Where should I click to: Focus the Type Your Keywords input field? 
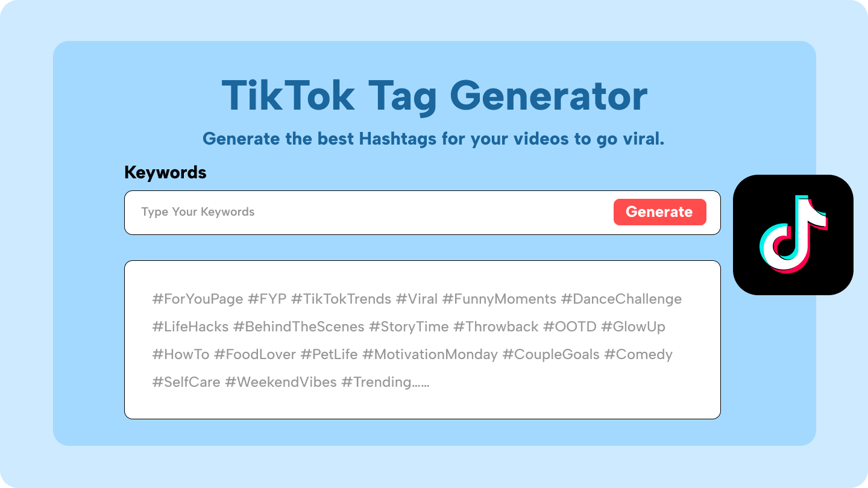click(x=362, y=212)
